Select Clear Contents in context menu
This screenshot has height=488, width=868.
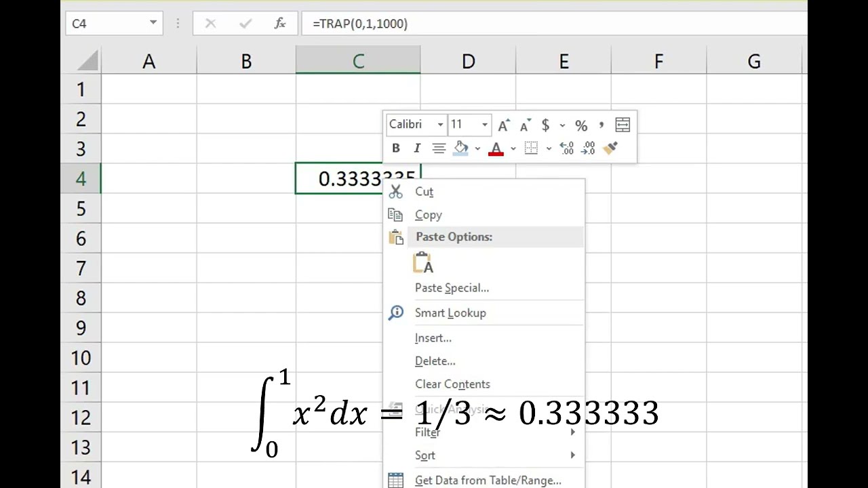point(484,384)
